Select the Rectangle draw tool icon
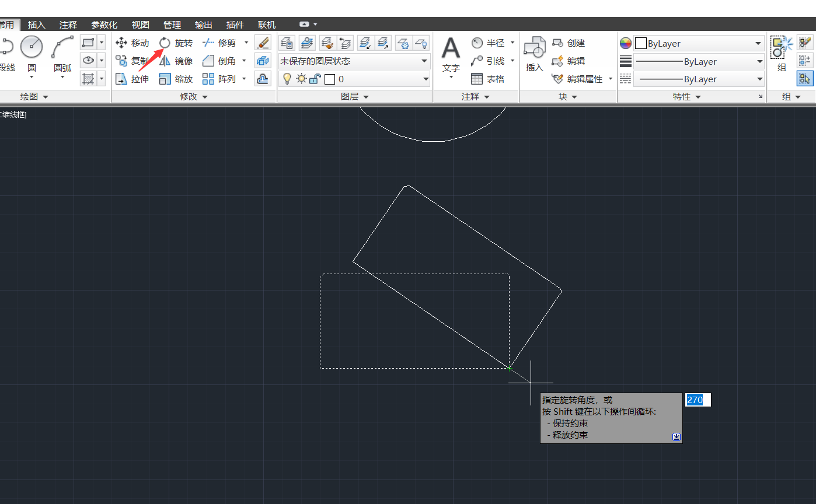Screen dimensions: 816x504 point(88,43)
